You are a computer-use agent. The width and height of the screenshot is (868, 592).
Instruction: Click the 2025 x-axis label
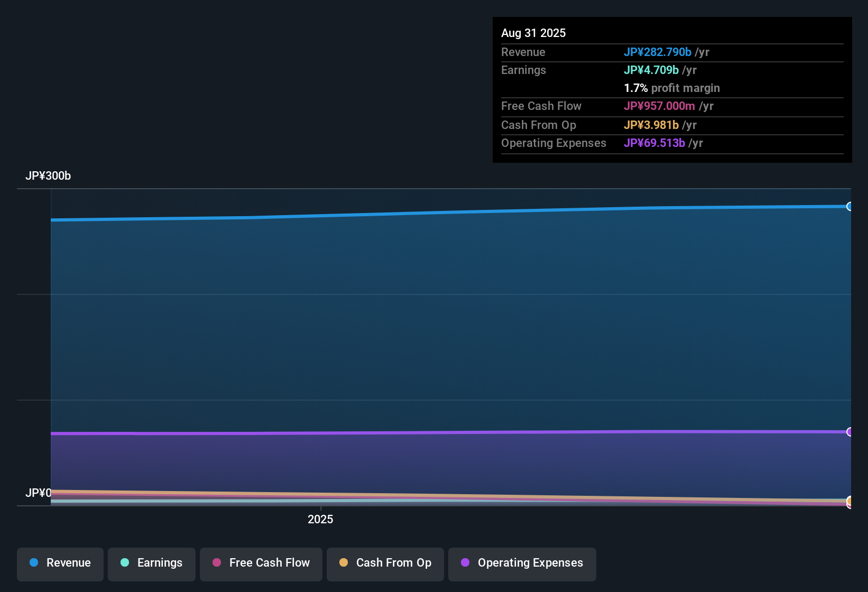(320, 519)
